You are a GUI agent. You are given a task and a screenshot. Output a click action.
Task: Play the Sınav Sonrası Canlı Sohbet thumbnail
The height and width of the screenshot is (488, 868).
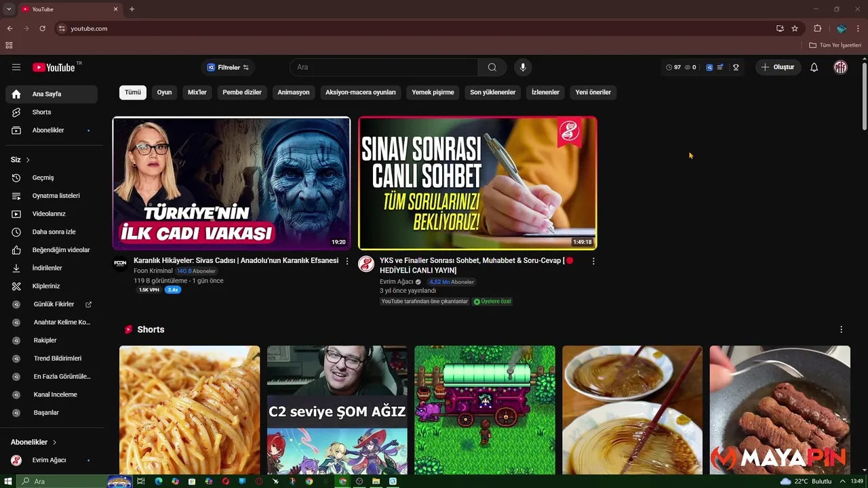pos(477,183)
